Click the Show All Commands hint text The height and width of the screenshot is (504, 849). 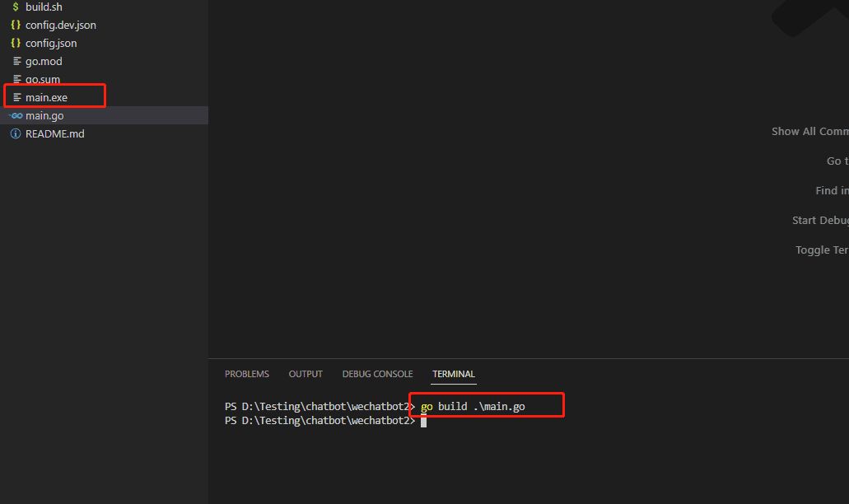click(809, 132)
